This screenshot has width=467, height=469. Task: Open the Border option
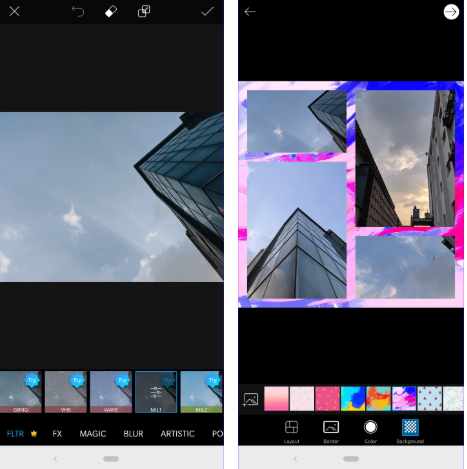tap(331, 432)
